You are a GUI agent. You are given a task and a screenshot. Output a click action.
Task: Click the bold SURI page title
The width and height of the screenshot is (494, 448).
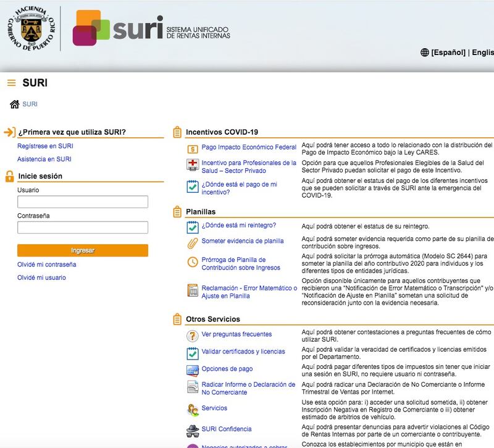click(x=35, y=83)
